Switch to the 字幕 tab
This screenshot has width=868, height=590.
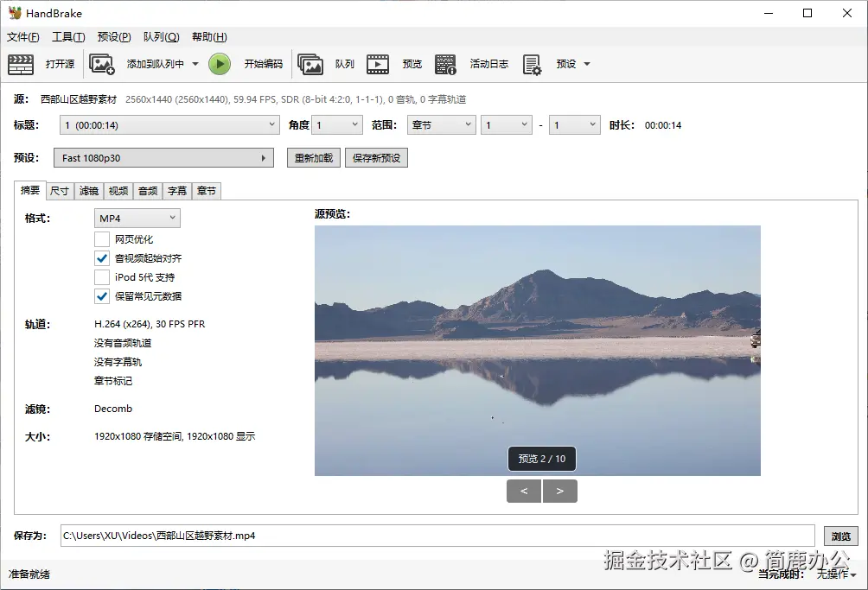pos(177,191)
